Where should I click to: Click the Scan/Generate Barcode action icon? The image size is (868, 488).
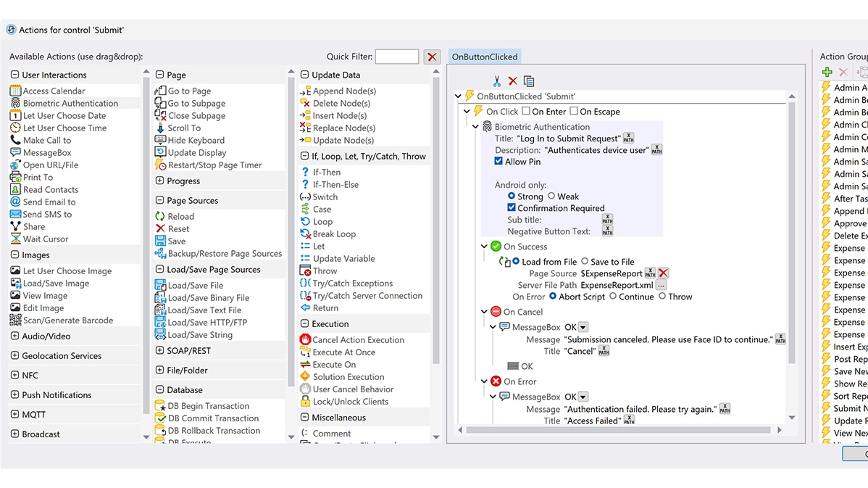(x=16, y=320)
